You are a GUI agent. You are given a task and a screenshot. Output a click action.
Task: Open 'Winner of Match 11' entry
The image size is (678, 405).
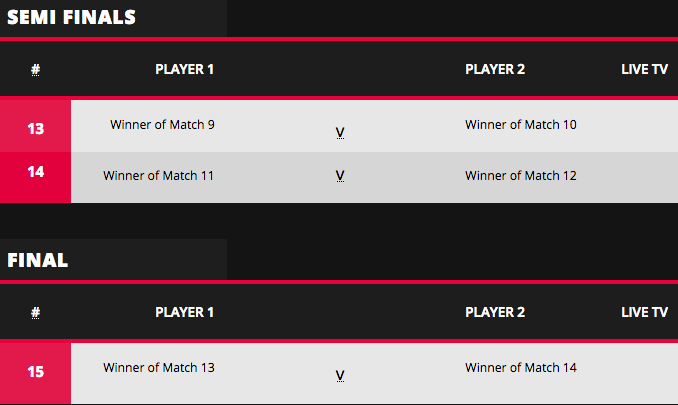159,176
